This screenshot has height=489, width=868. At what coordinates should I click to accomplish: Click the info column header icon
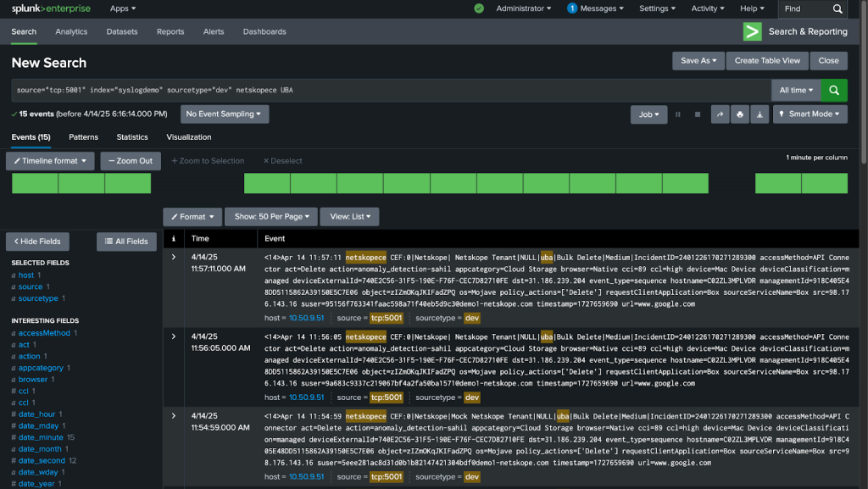click(x=173, y=238)
